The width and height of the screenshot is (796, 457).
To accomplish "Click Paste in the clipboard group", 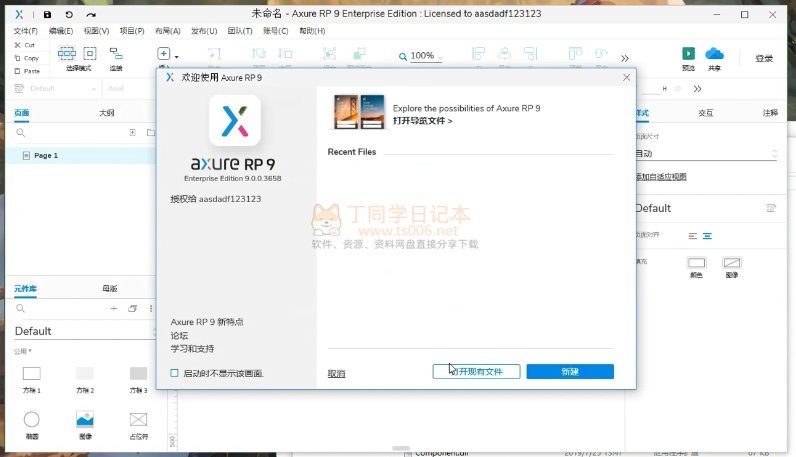I will 27,71.
